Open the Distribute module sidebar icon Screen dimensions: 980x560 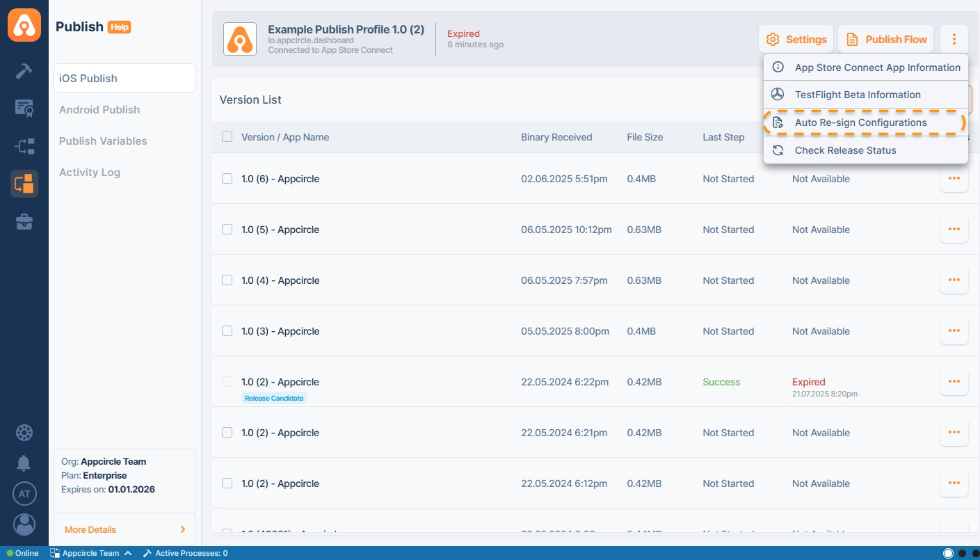(24, 146)
